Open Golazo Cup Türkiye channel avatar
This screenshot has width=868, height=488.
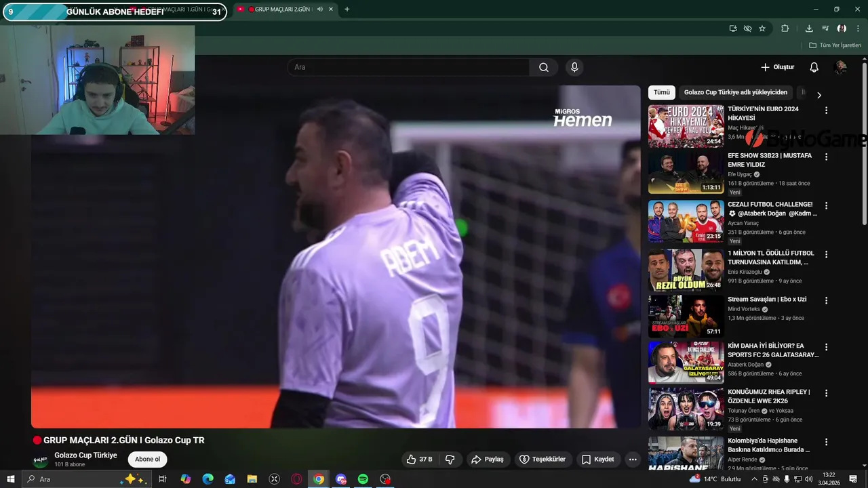[41, 460]
